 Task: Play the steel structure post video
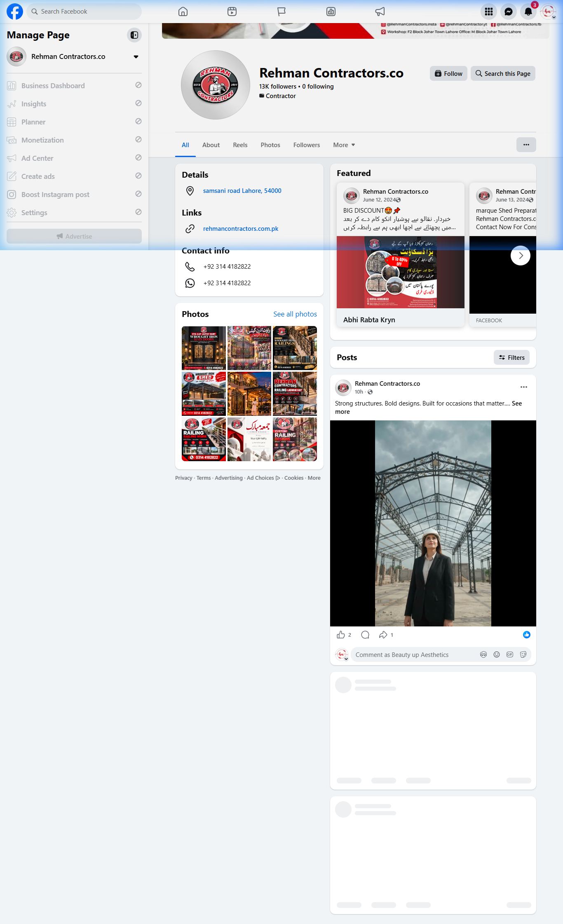[x=433, y=523]
